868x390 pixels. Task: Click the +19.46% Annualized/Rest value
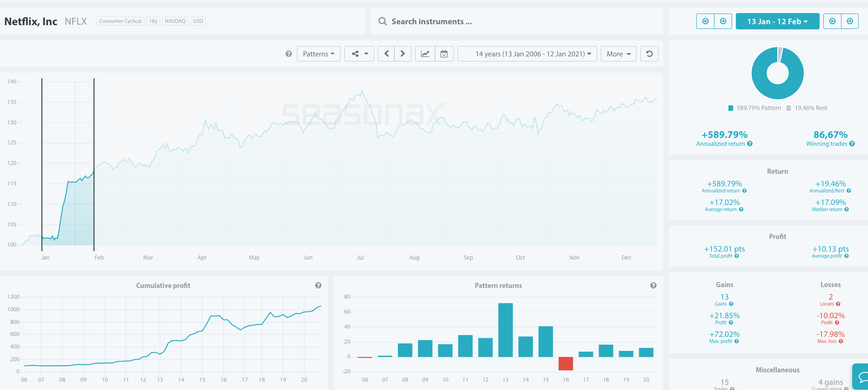point(831,184)
